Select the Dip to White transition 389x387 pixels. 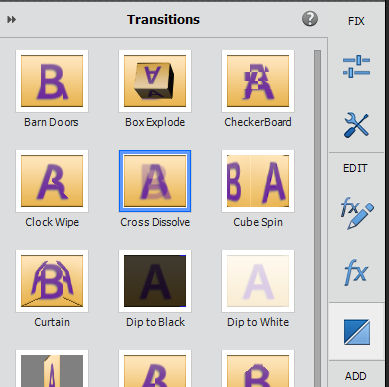258,281
